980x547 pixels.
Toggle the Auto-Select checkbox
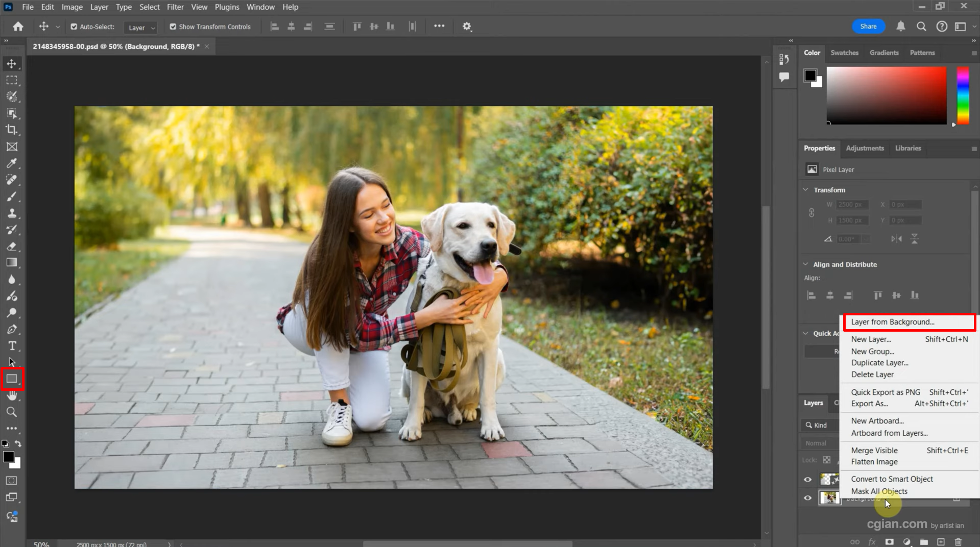point(74,27)
